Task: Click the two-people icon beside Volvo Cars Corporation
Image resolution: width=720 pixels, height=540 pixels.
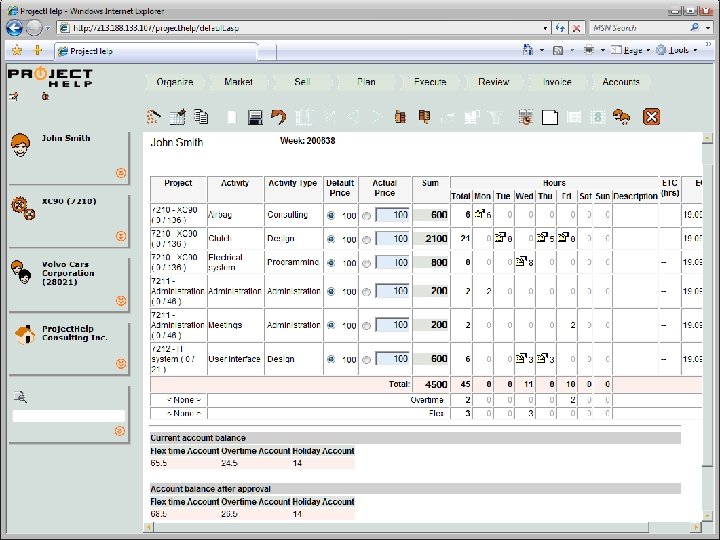Action: tap(21, 272)
